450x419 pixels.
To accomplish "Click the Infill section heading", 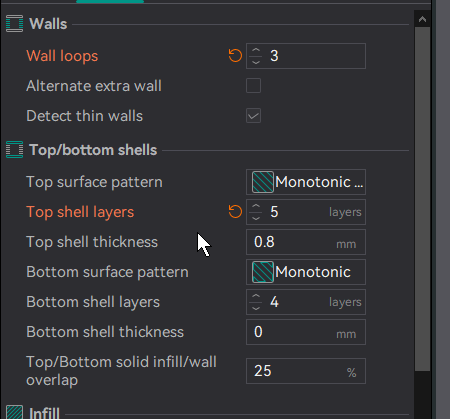I will click(45, 413).
